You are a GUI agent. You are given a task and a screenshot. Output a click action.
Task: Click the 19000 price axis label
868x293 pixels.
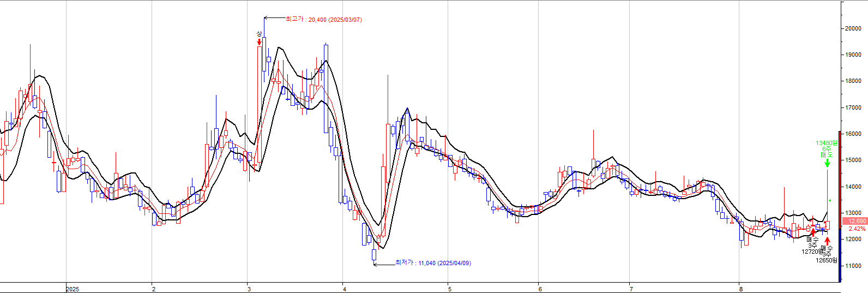click(853, 55)
